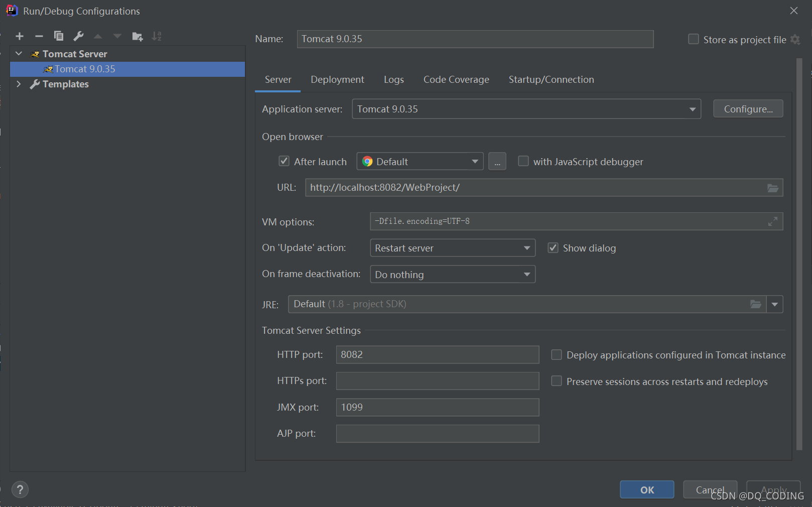Screen dimensions: 812x507
Task: Browse for JRE folder icon
Action: (756, 304)
